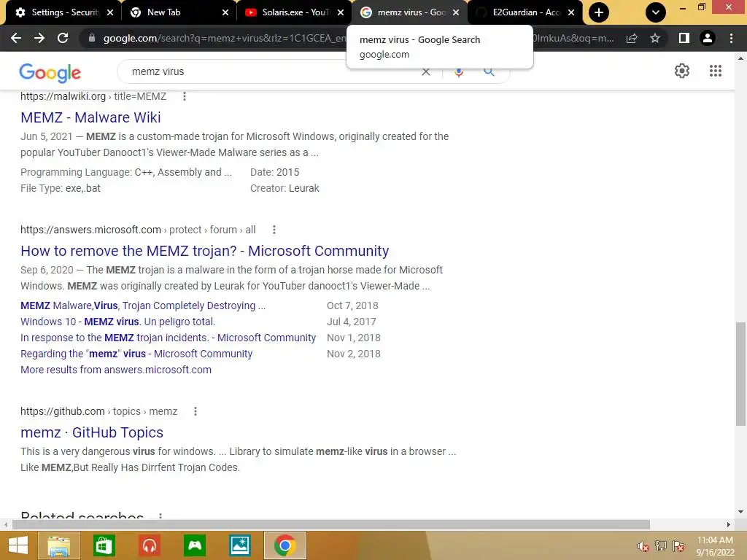Submit the search with the magnifier icon
747x560 pixels.
pyautogui.click(x=489, y=72)
